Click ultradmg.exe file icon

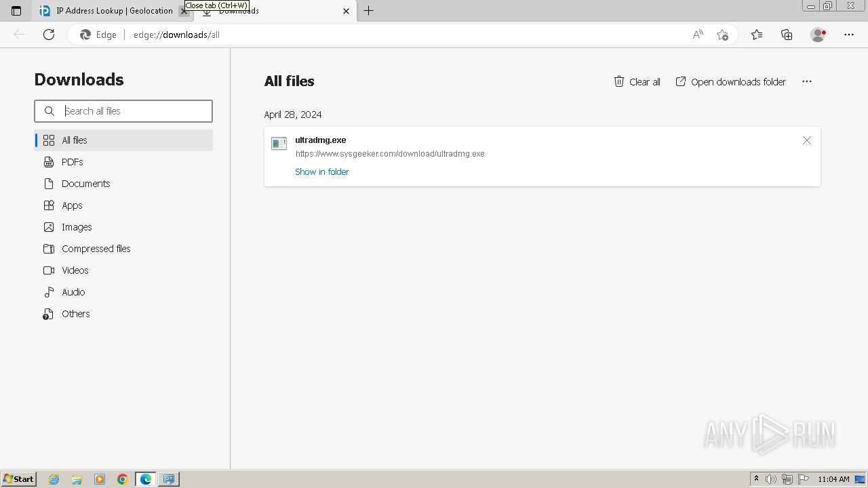pos(279,144)
